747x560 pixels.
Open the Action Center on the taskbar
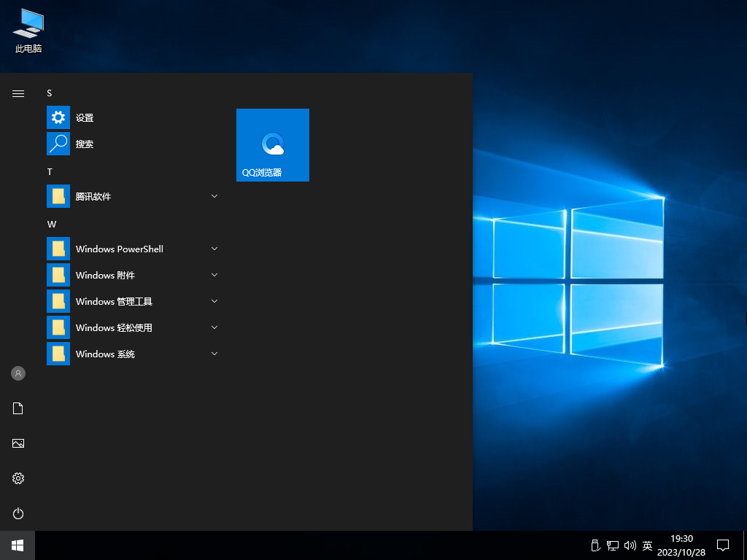pos(722,545)
